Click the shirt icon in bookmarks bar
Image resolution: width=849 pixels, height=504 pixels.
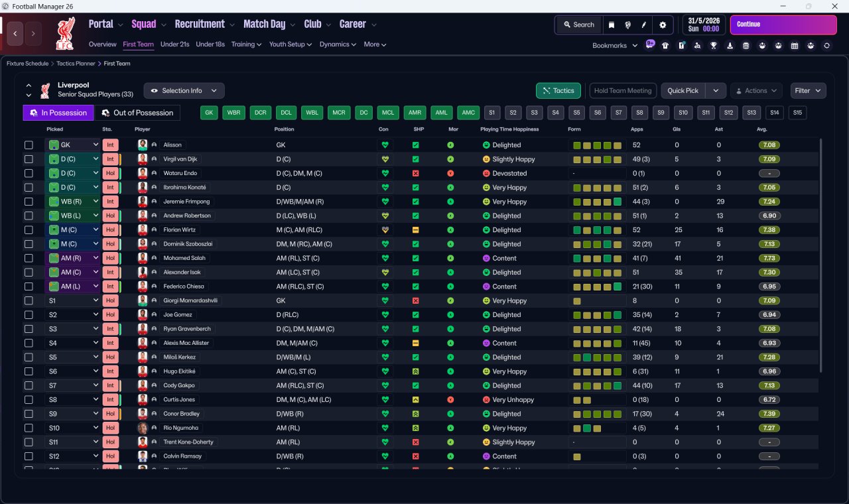[665, 45]
